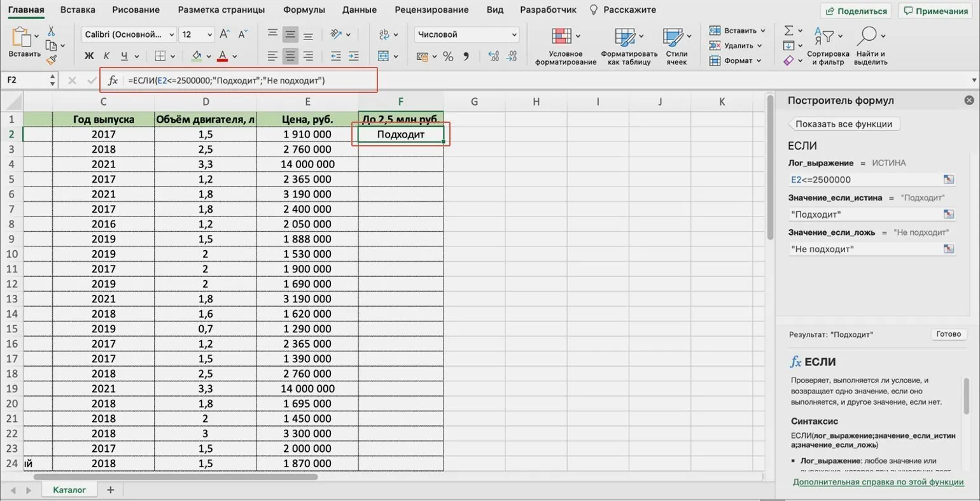Open the font size 12 dropdown

[197, 34]
